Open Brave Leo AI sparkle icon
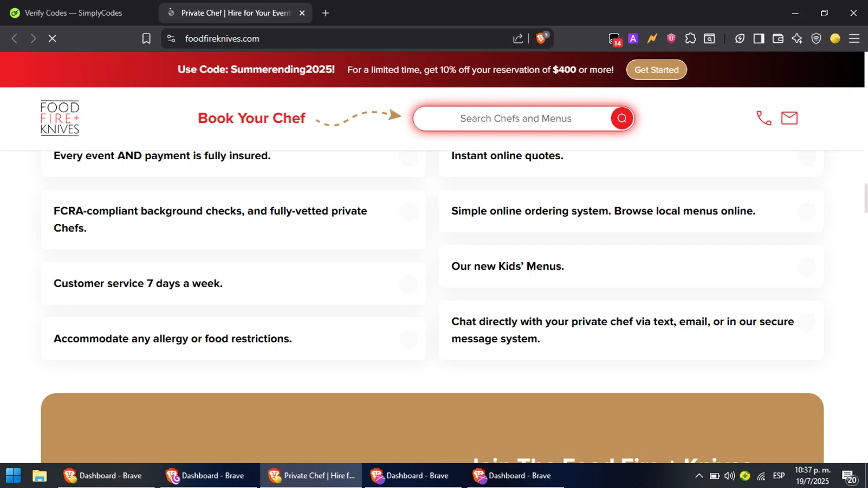This screenshot has width=868, height=488. [x=797, y=38]
